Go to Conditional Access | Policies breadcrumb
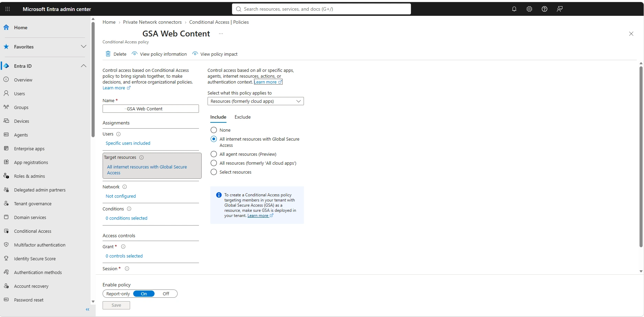The width and height of the screenshot is (644, 317). click(219, 22)
